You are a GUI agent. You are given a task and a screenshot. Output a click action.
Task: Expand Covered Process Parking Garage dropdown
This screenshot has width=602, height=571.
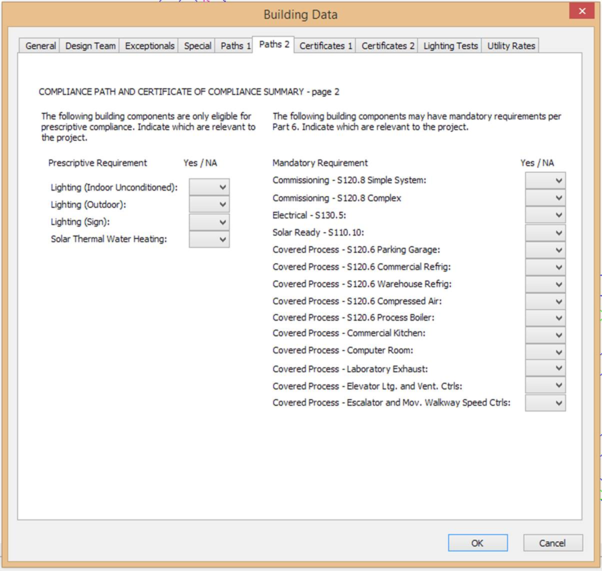pyautogui.click(x=545, y=250)
